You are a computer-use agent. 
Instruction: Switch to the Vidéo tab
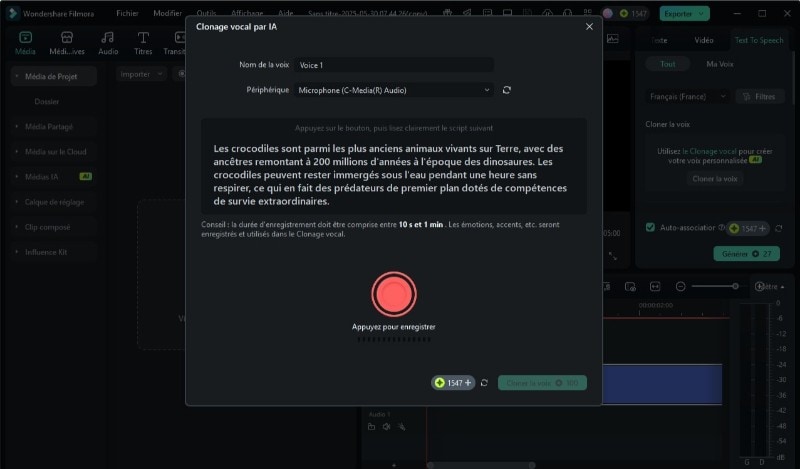tap(704, 40)
